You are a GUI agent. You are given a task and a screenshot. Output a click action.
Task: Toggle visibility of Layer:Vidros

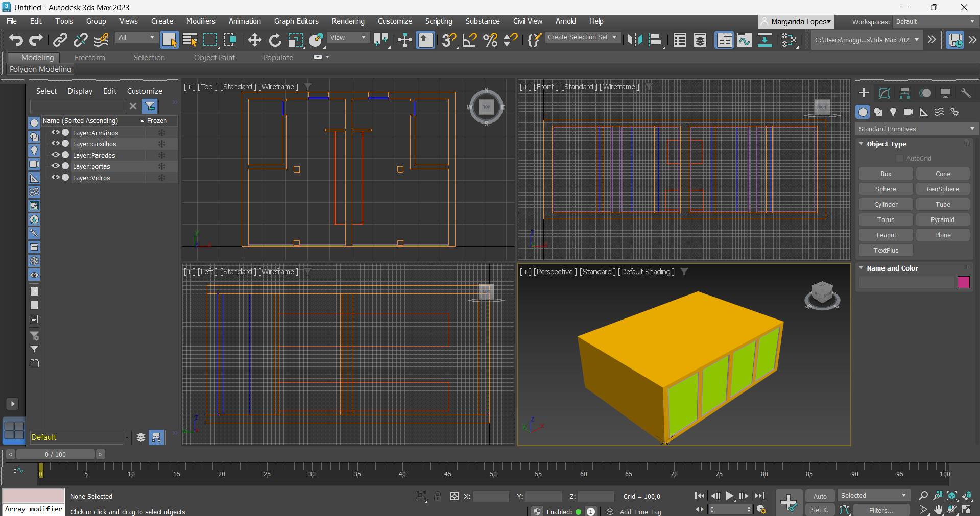coord(55,178)
